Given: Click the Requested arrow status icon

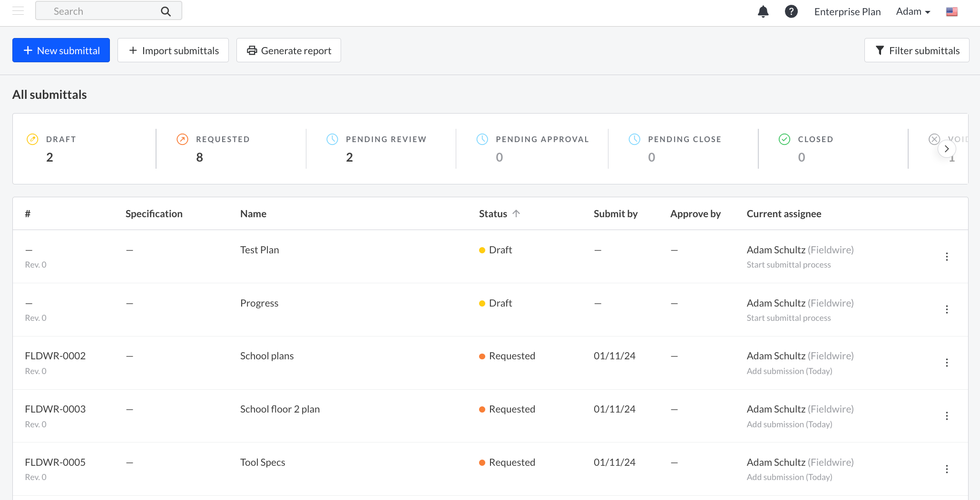Looking at the screenshot, I should [x=182, y=139].
